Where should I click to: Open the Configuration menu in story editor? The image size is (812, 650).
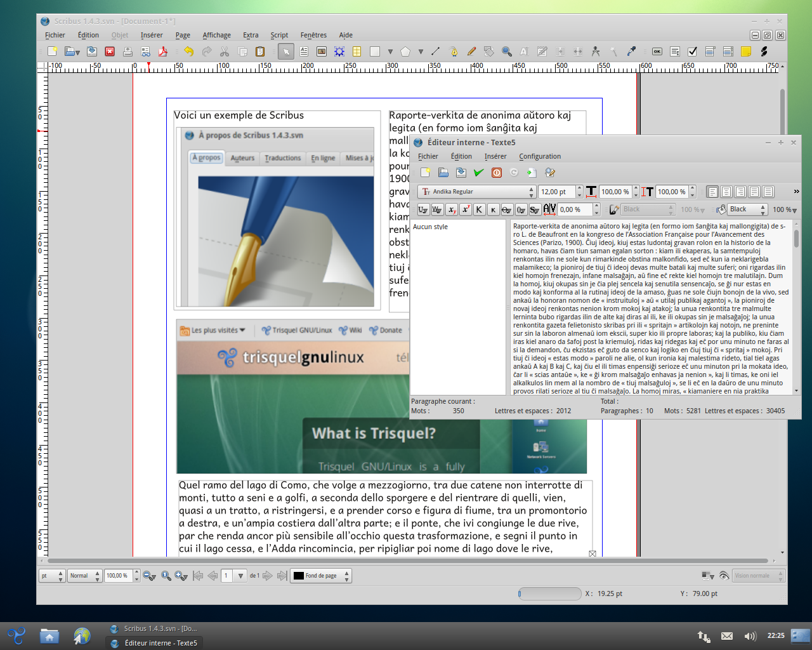[540, 156]
